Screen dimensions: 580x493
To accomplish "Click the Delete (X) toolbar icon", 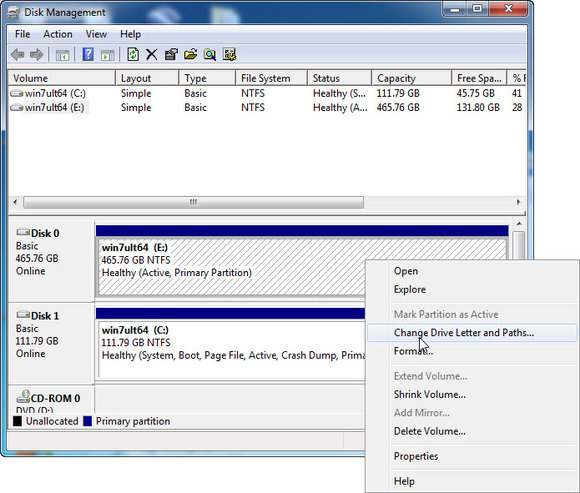I will click(152, 55).
